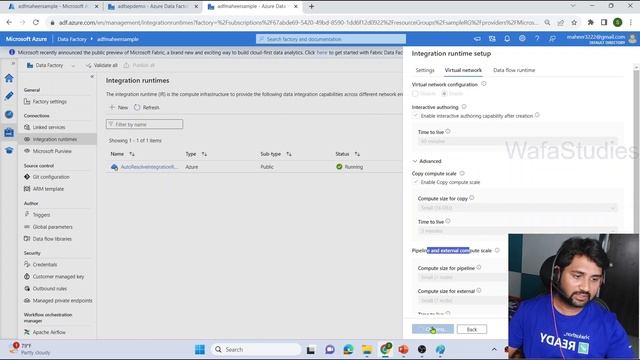Image resolution: width=640 pixels, height=360 pixels.
Task: Collapse the Manage side menu with double-chevron
Action: point(92,76)
